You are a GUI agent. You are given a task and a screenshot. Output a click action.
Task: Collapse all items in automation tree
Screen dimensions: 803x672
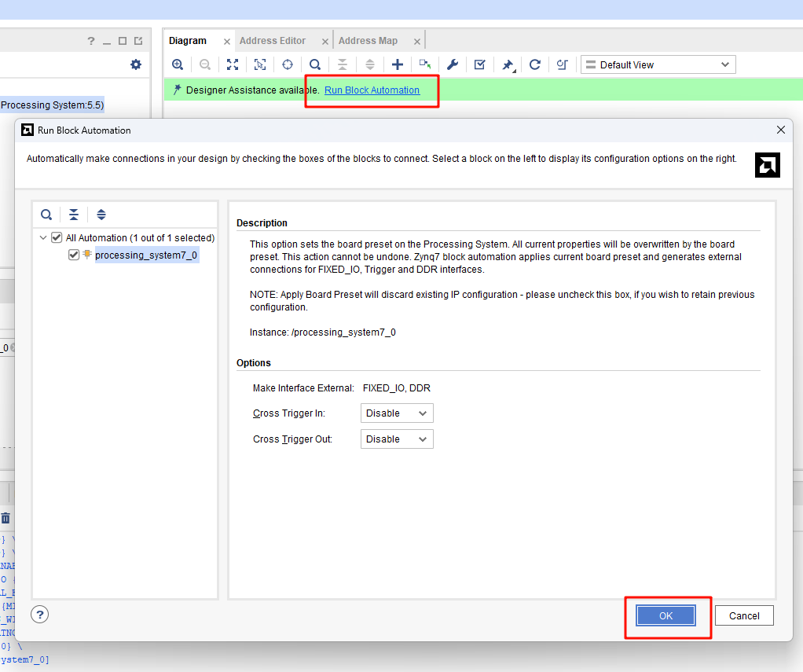[x=74, y=215]
